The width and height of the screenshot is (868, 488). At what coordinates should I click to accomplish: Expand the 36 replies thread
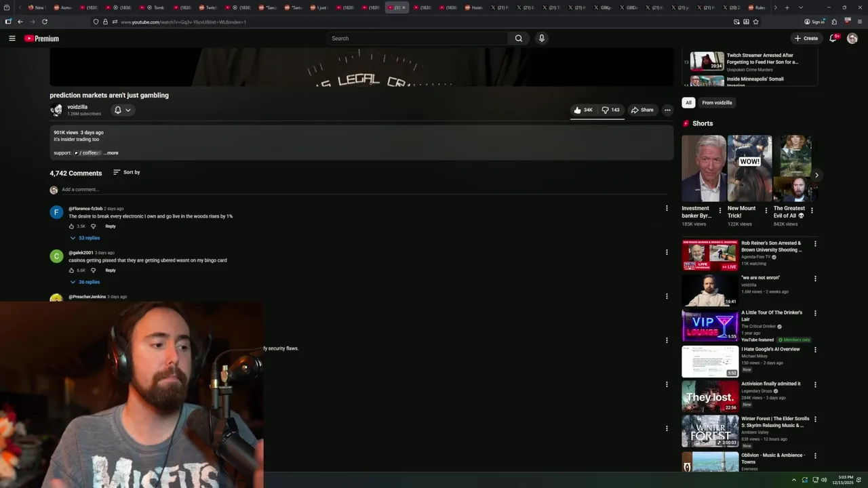pos(85,282)
